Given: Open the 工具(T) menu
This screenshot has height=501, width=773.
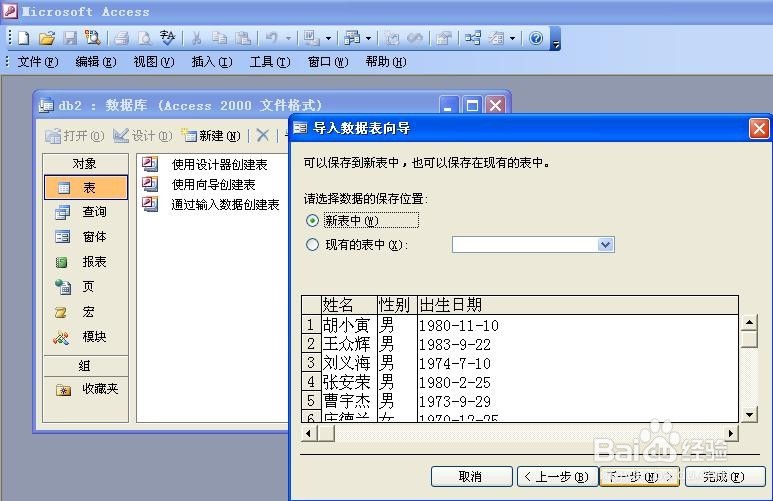Looking at the screenshot, I should pyautogui.click(x=270, y=62).
